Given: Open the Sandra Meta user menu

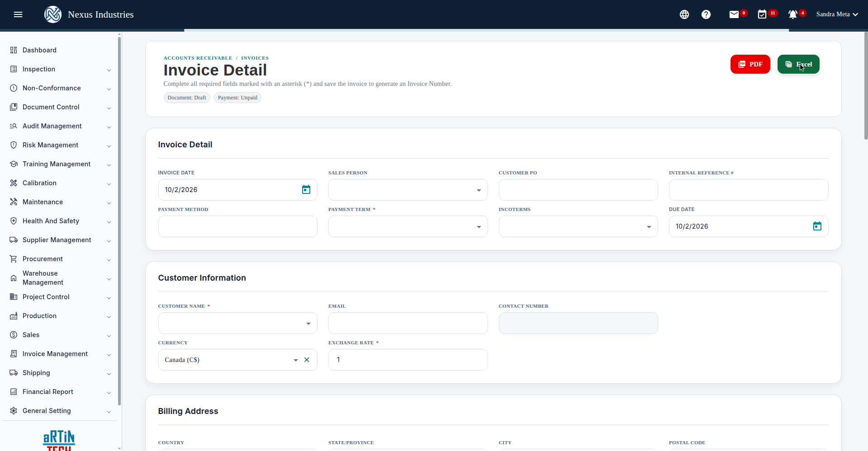Looking at the screenshot, I should pyautogui.click(x=837, y=14).
